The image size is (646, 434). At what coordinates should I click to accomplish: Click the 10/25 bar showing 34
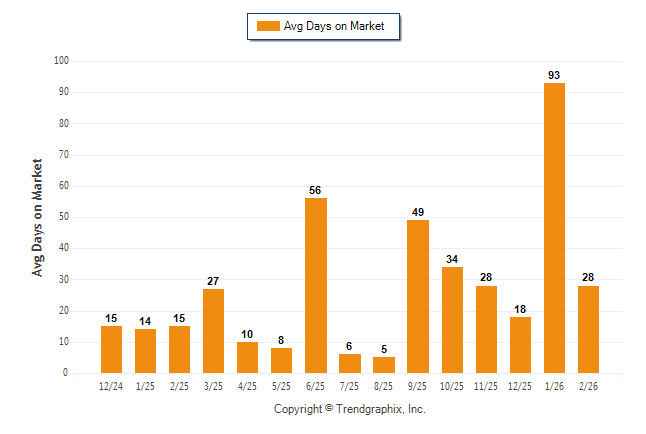pyautogui.click(x=452, y=320)
